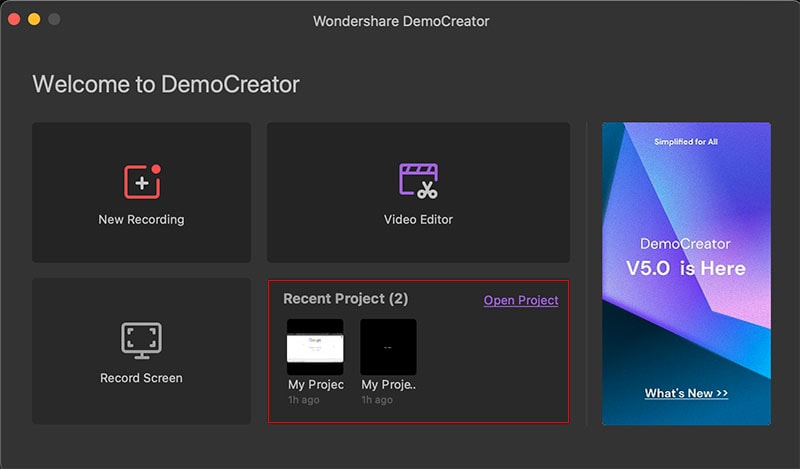This screenshot has height=469, width=800.
Task: Click the 'Simplified for All' banner text
Action: click(x=686, y=142)
